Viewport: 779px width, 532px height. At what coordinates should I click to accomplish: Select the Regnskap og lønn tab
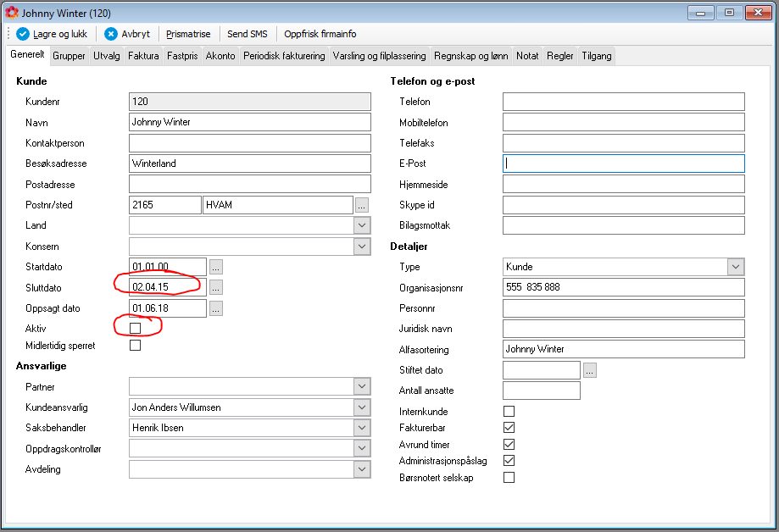pos(471,56)
